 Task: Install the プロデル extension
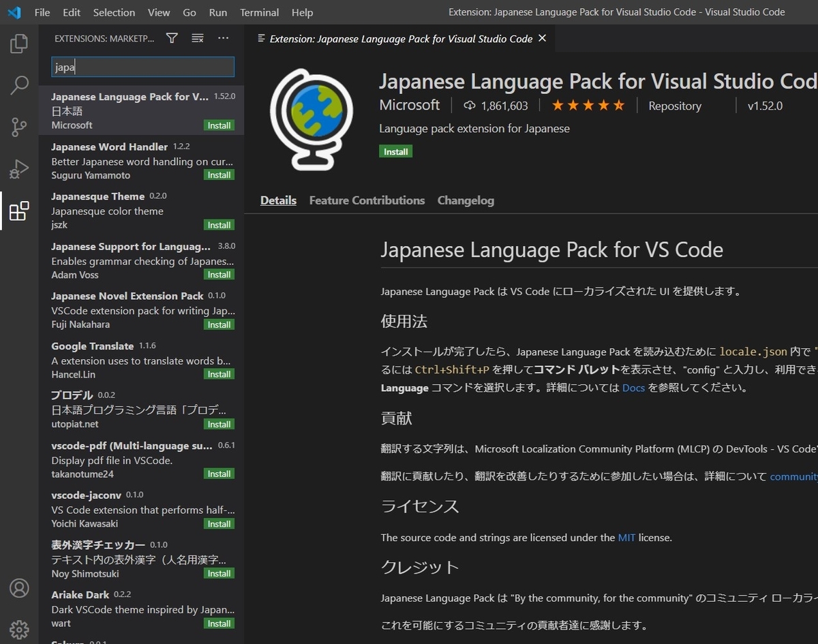(x=219, y=424)
